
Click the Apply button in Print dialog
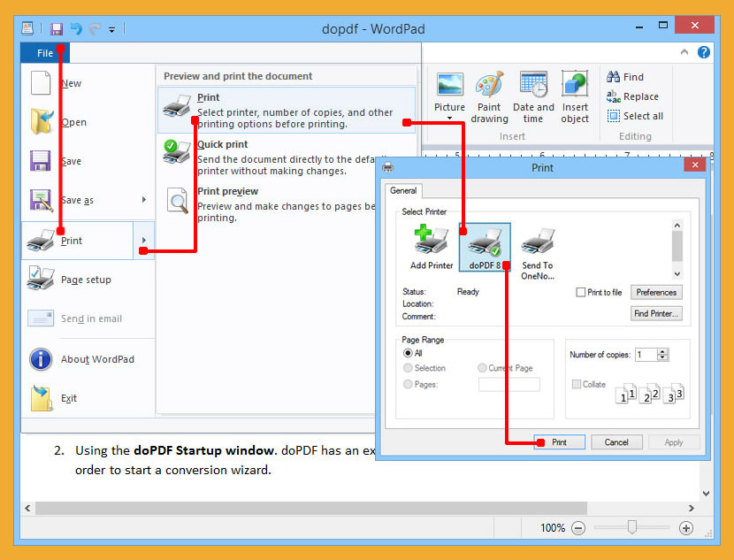(674, 442)
